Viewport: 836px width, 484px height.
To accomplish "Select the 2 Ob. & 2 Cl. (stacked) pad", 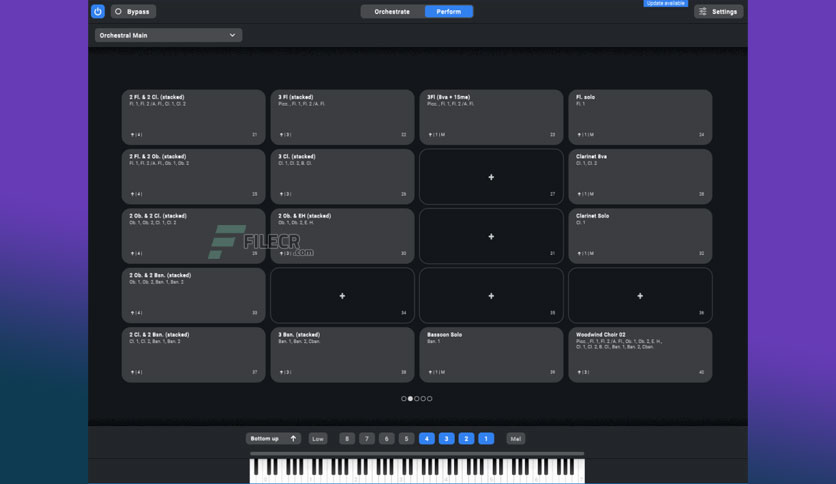I will pyautogui.click(x=194, y=236).
